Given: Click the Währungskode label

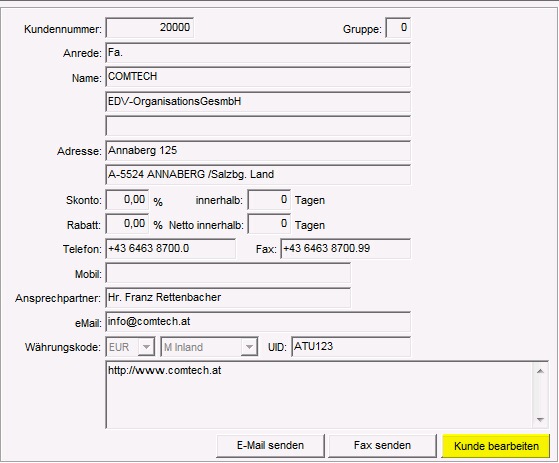Looking at the screenshot, I should pyautogui.click(x=63, y=347).
